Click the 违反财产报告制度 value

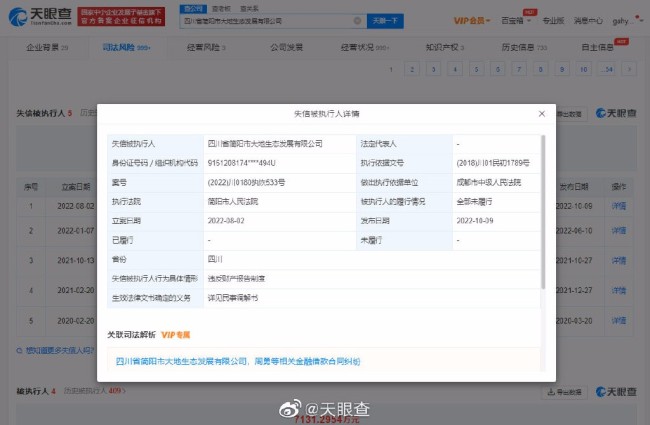tap(236, 279)
